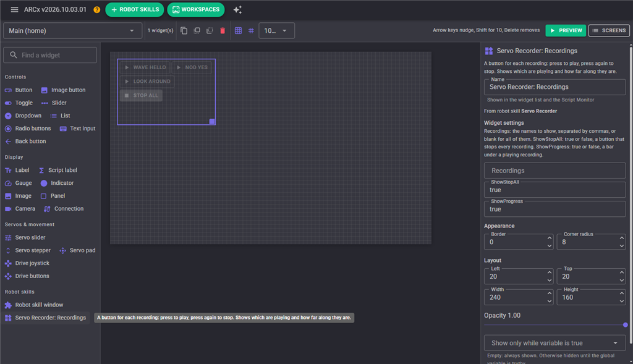Click the Recordings settings field

[554, 171]
